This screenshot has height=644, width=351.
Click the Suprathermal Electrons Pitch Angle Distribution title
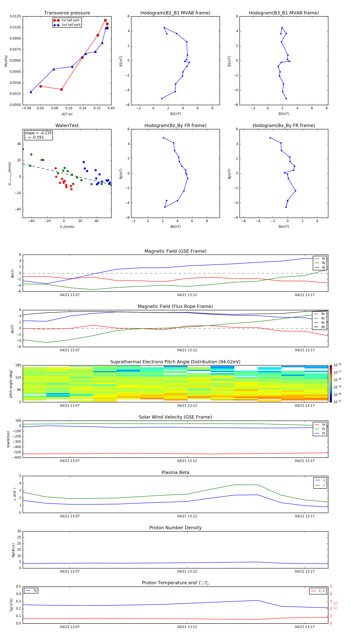tap(175, 362)
